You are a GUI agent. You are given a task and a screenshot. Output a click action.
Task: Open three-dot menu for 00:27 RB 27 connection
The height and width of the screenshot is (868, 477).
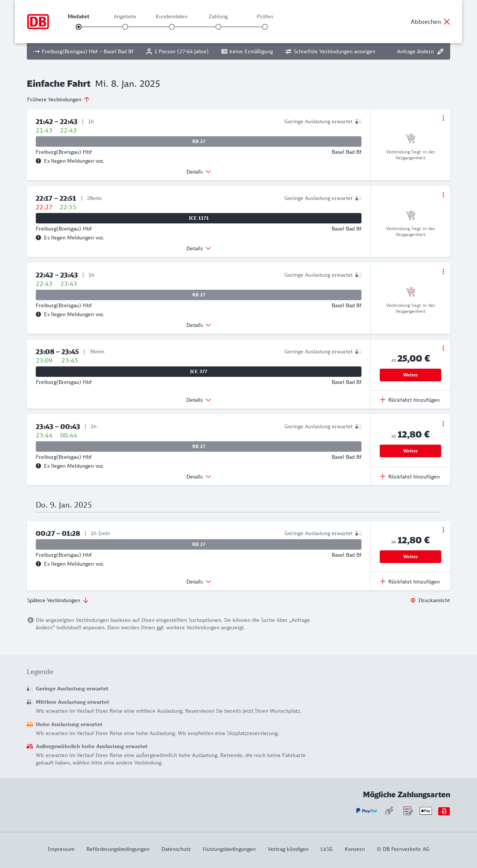(x=443, y=530)
